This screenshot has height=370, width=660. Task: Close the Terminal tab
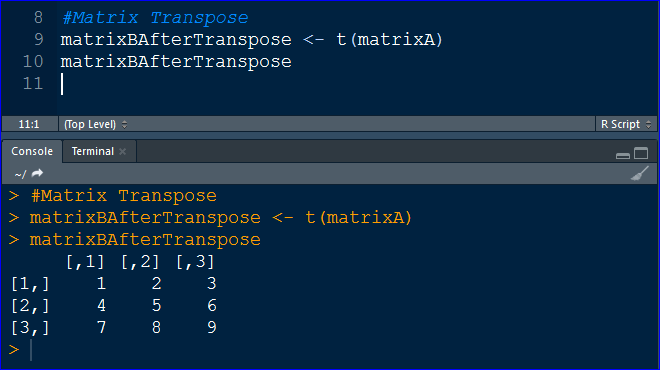122,152
